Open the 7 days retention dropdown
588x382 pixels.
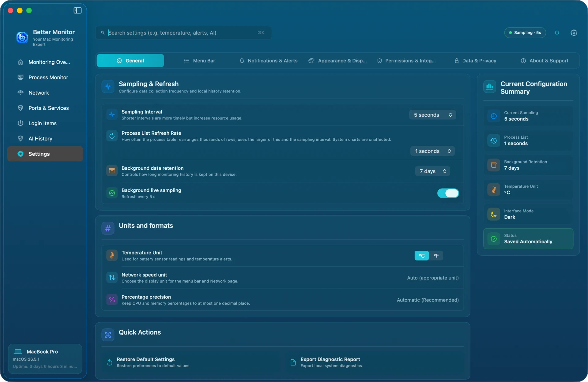[432, 171]
